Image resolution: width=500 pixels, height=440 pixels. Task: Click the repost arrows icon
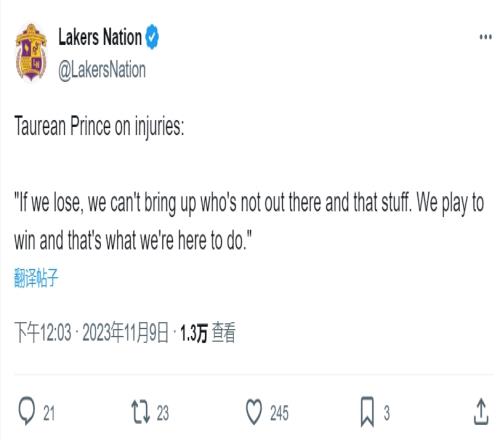click(141, 412)
